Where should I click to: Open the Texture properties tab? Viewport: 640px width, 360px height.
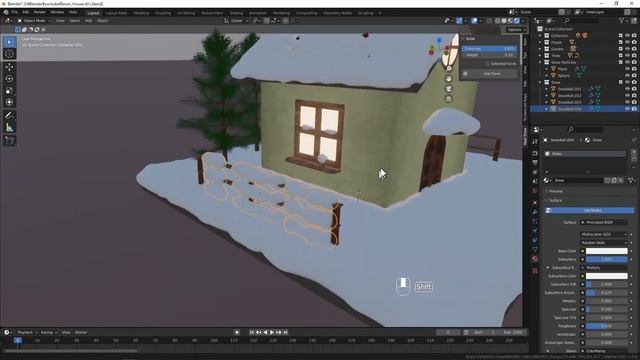[x=535, y=271]
